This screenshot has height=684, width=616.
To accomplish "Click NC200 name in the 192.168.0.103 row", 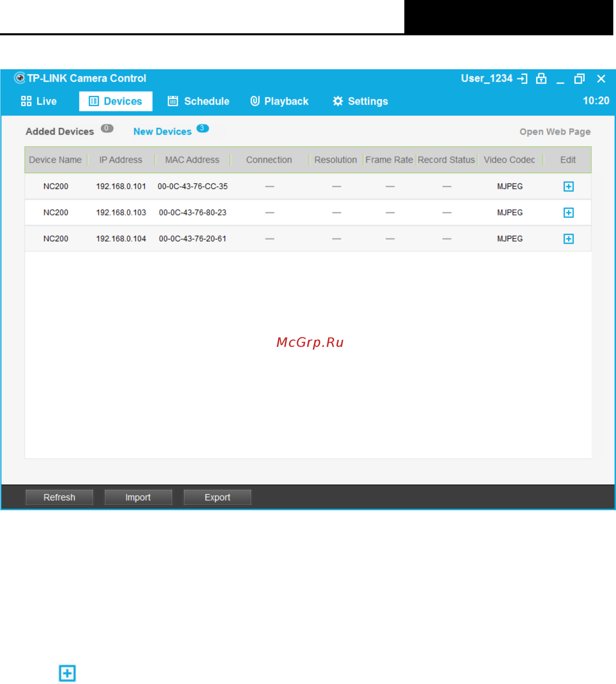I will pyautogui.click(x=56, y=212).
